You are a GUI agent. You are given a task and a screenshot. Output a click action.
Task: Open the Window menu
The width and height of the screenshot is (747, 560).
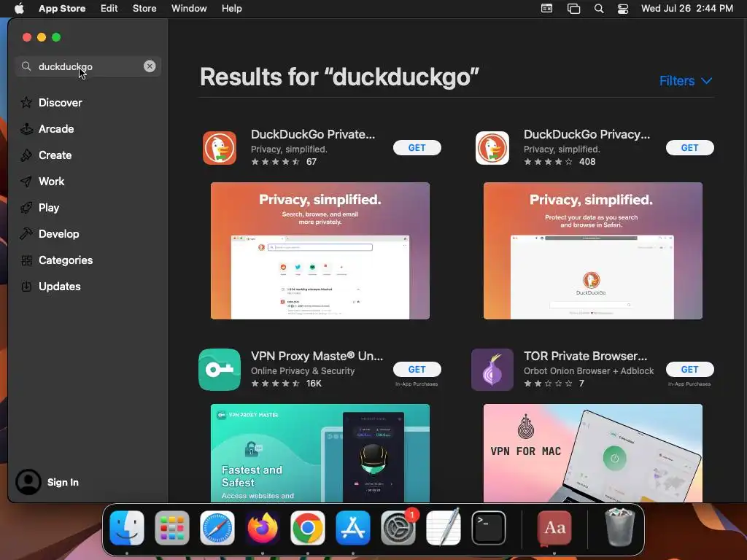[x=189, y=8]
